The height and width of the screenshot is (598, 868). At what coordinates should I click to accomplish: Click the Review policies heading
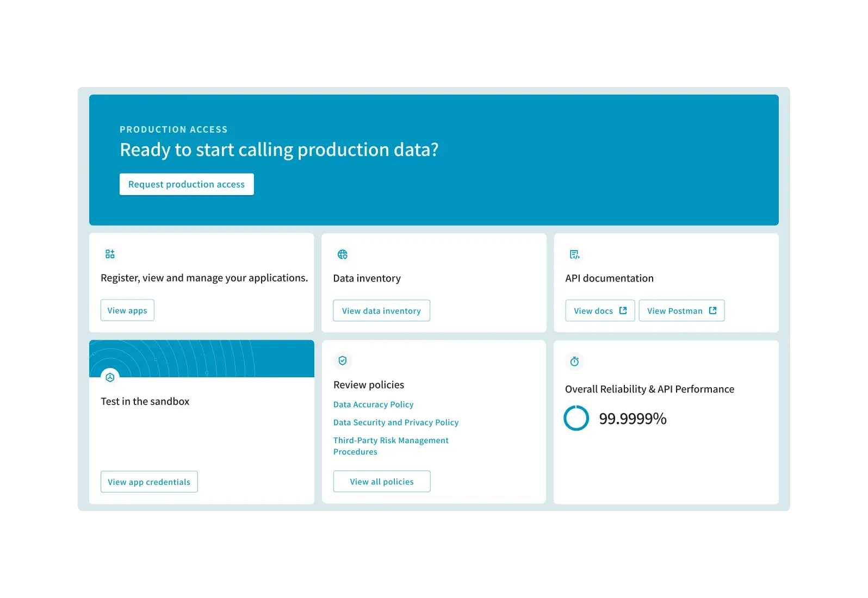click(369, 385)
